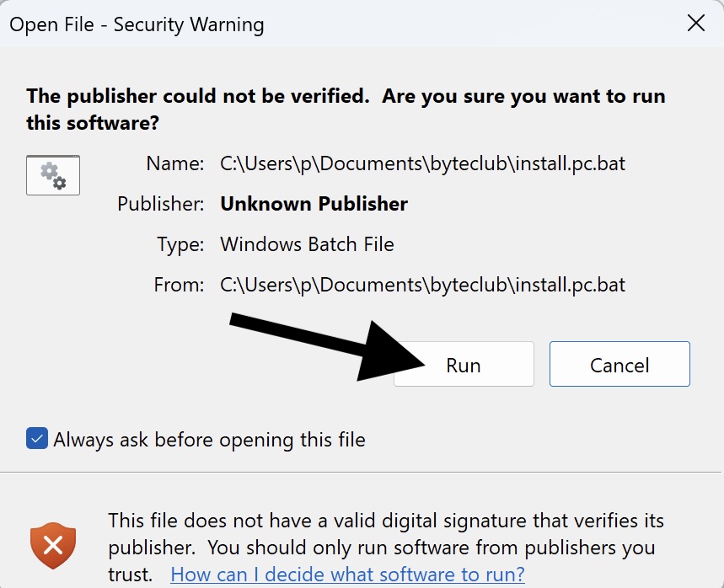Open 'How can I decide what software to run?' link
724x588 pixels.
click(347, 575)
